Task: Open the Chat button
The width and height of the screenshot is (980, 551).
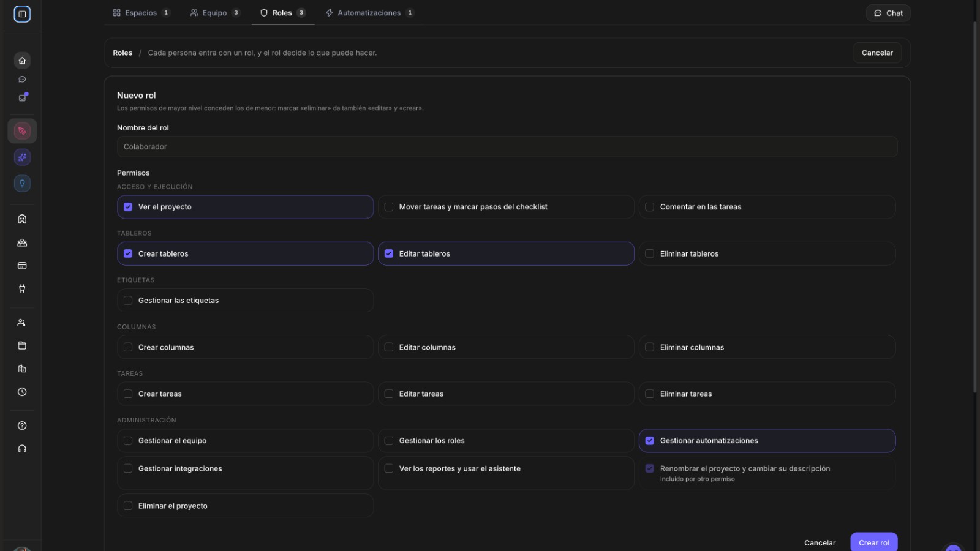Action: pos(888,13)
